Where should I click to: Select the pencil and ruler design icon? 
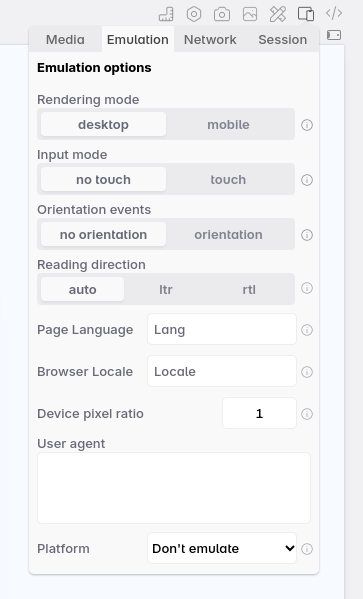(278, 14)
